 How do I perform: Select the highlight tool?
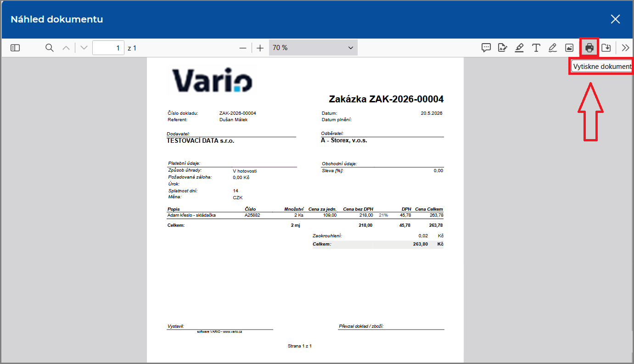pyautogui.click(x=519, y=48)
